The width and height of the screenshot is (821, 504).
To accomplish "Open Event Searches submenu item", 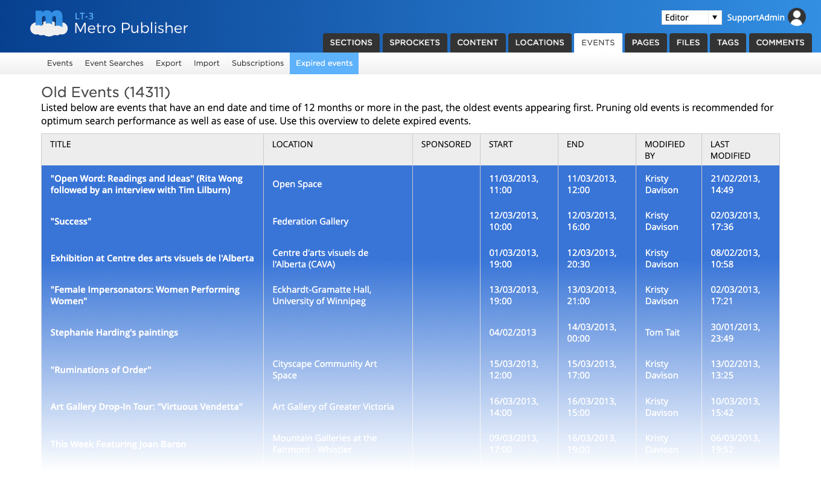I will 114,63.
